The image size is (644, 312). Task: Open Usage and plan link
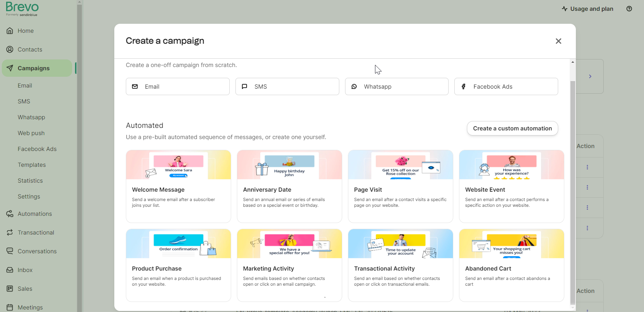coord(587,9)
